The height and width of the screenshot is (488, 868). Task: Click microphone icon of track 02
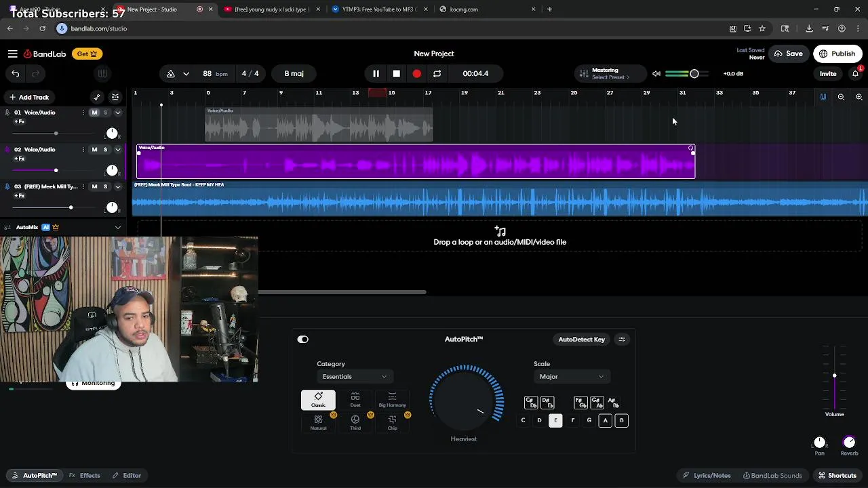[x=7, y=149]
